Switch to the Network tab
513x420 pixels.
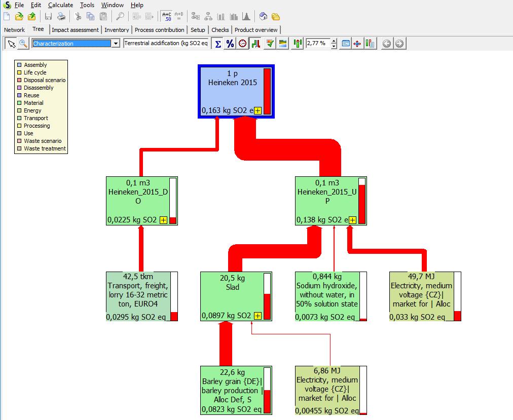(14, 30)
